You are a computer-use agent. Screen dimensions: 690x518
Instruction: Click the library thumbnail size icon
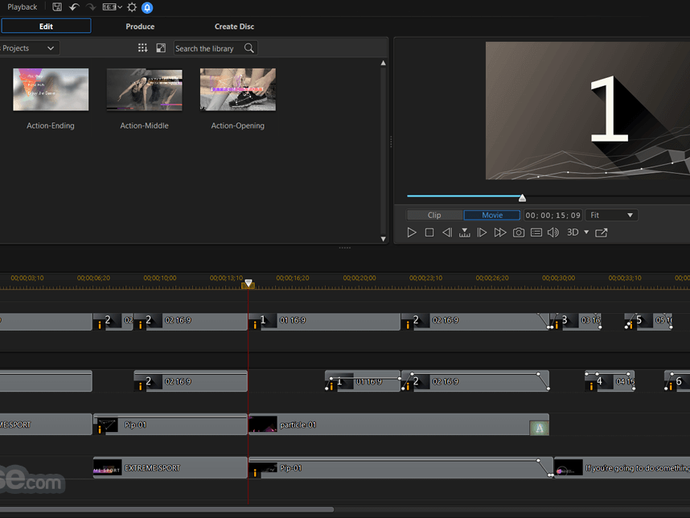(161, 48)
